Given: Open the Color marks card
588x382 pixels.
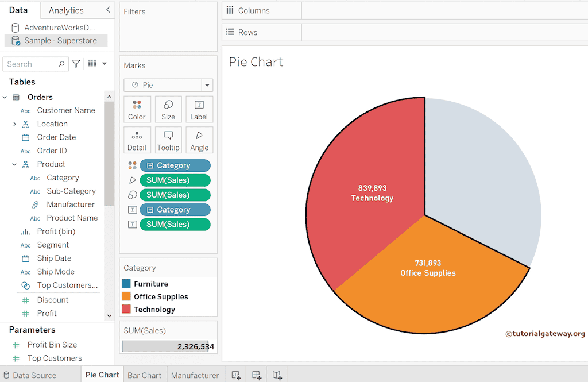Looking at the screenshot, I should 137,109.
